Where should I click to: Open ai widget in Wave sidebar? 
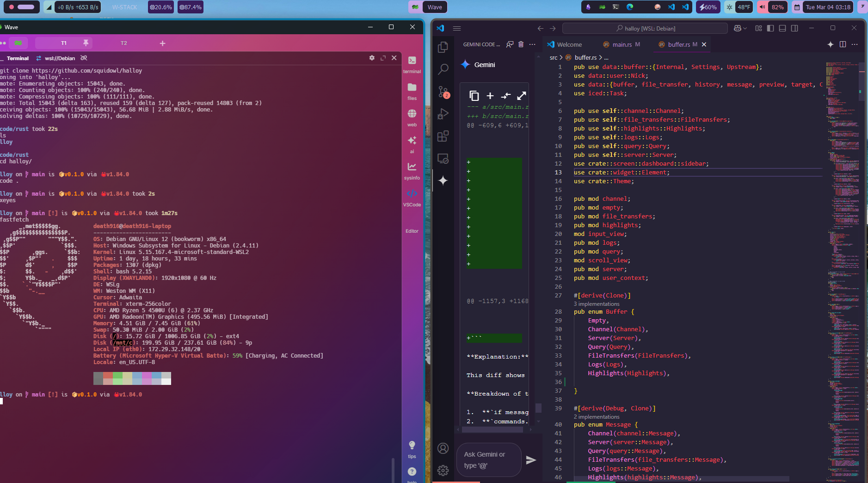point(412,144)
